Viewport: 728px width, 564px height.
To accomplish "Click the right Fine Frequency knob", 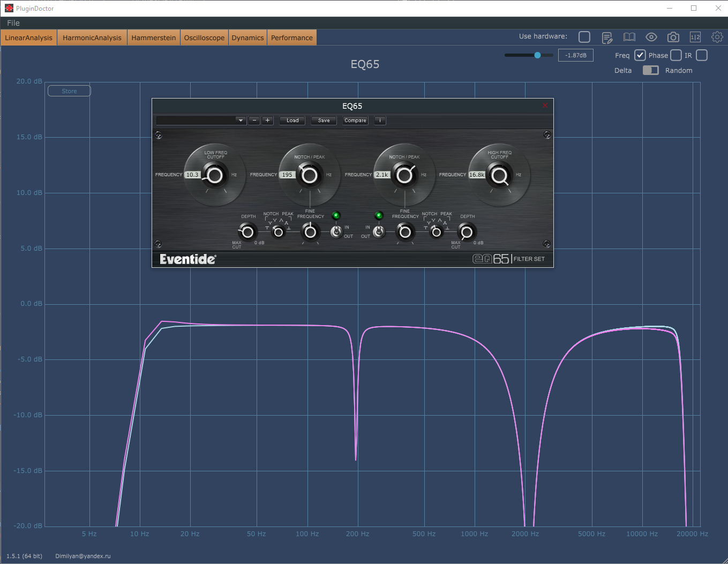I will pos(405,232).
